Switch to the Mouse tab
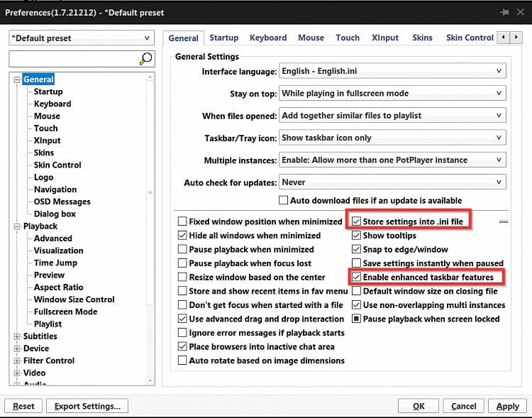 tap(311, 38)
